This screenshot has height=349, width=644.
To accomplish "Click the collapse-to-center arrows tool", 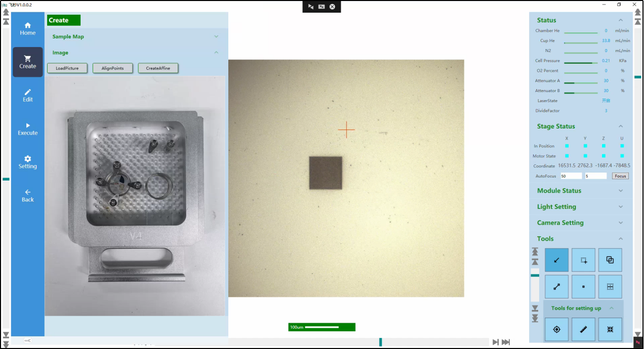I will click(x=610, y=329).
